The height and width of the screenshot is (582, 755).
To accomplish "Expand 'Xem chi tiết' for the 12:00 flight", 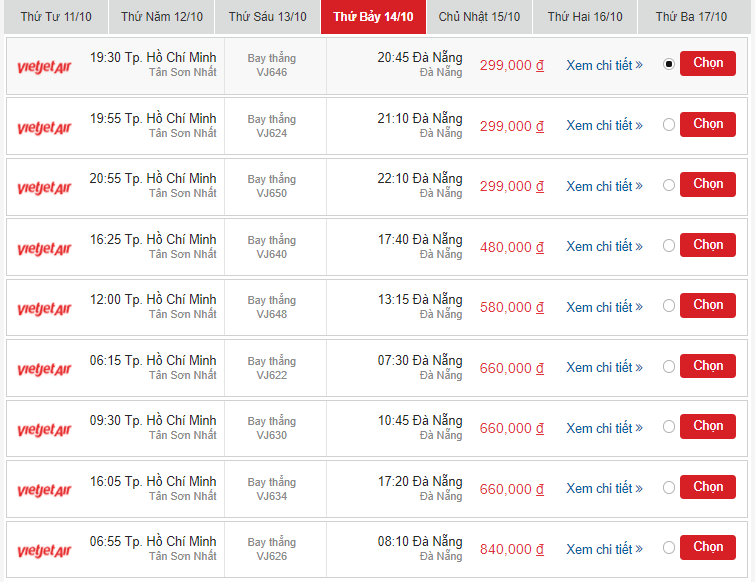I will tap(604, 307).
